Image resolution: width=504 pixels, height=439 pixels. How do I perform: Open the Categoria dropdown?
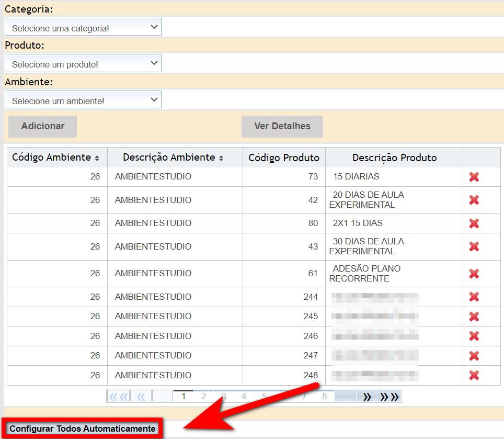83,27
